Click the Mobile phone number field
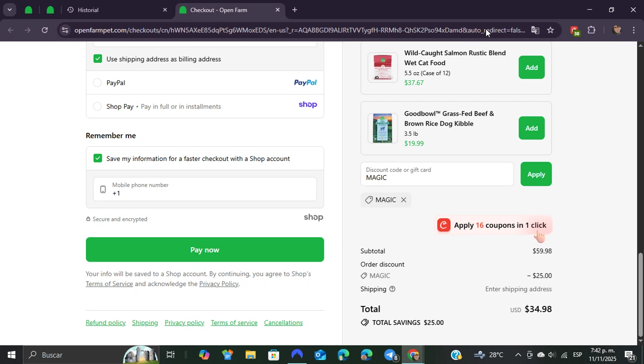 tap(205, 189)
